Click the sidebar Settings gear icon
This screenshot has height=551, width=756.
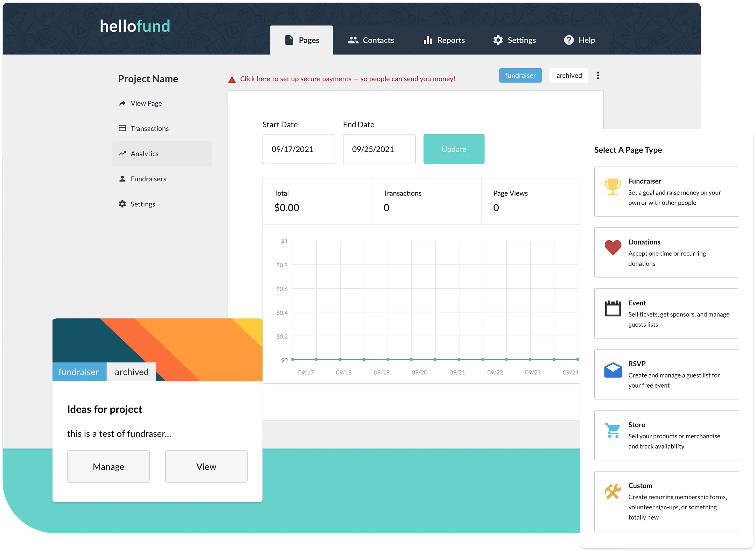click(x=122, y=204)
